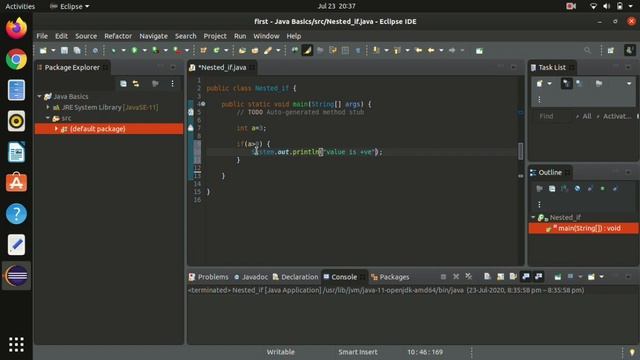Click the Save All toolbar icon
The width and height of the screenshot is (640, 360).
point(77,51)
